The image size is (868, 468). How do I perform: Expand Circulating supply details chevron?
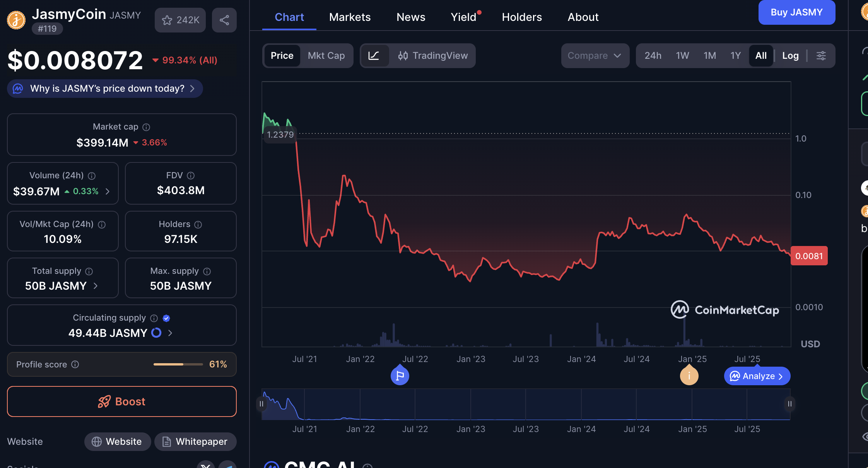coord(170,333)
